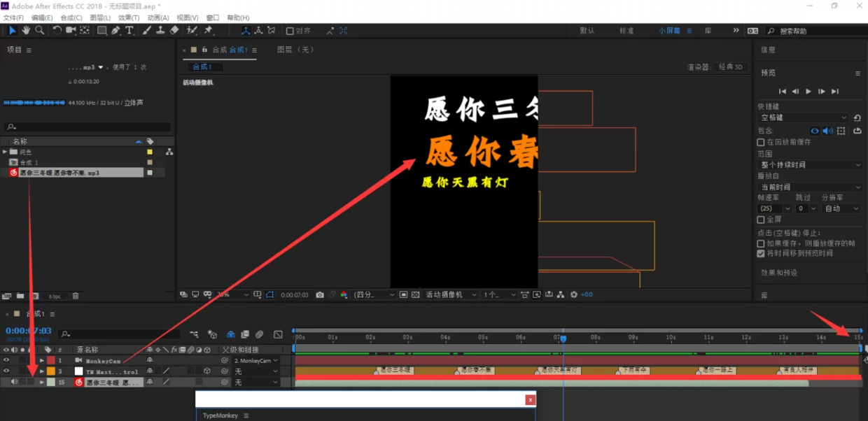Open the 自动 resolution dropdown
Image resolution: width=868 pixels, height=421 pixels.
point(843,208)
